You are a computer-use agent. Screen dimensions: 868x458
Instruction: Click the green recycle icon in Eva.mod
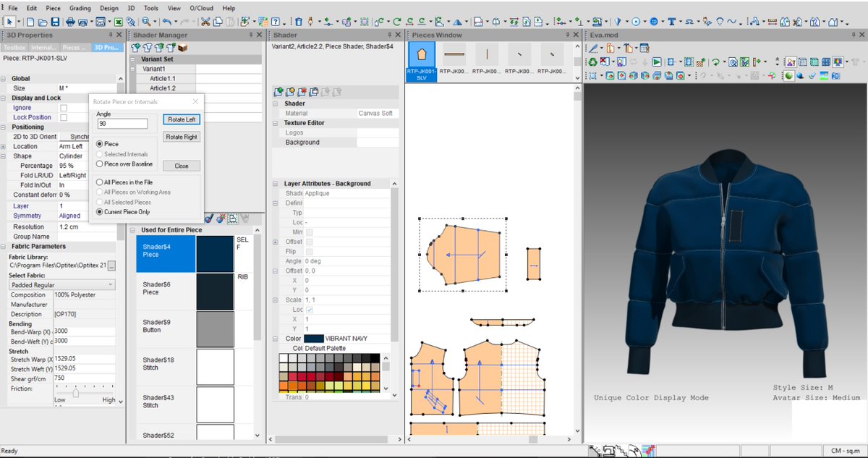point(592,62)
